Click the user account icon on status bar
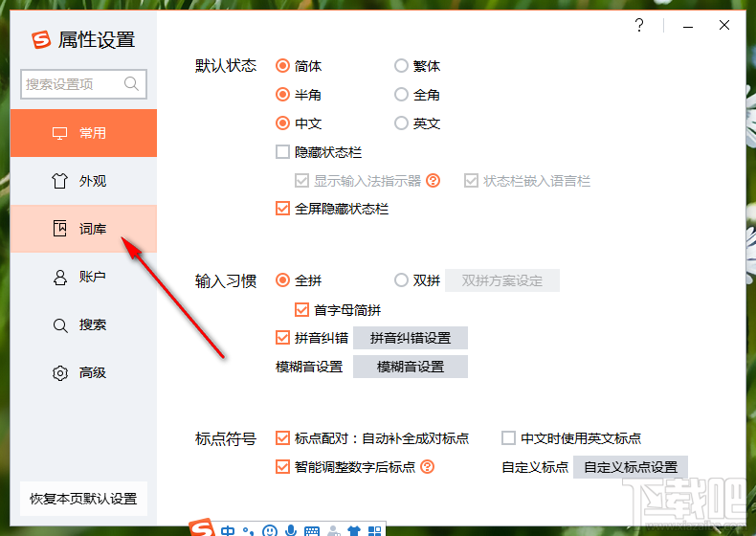This screenshot has height=536, width=756. click(333, 531)
